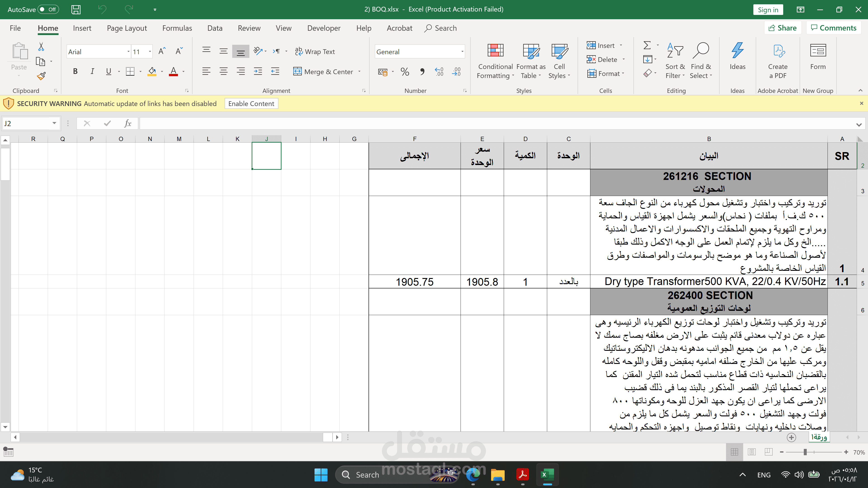Toggle the AutoSave switch

(x=48, y=9)
